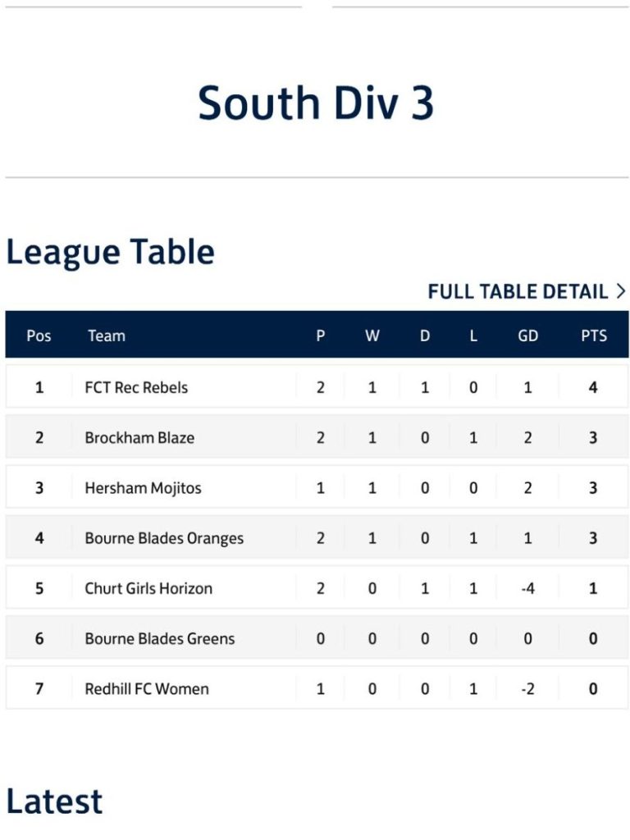This screenshot has width=630, height=840.
Task: Open the Full Table Detail link
Action: coord(518,291)
